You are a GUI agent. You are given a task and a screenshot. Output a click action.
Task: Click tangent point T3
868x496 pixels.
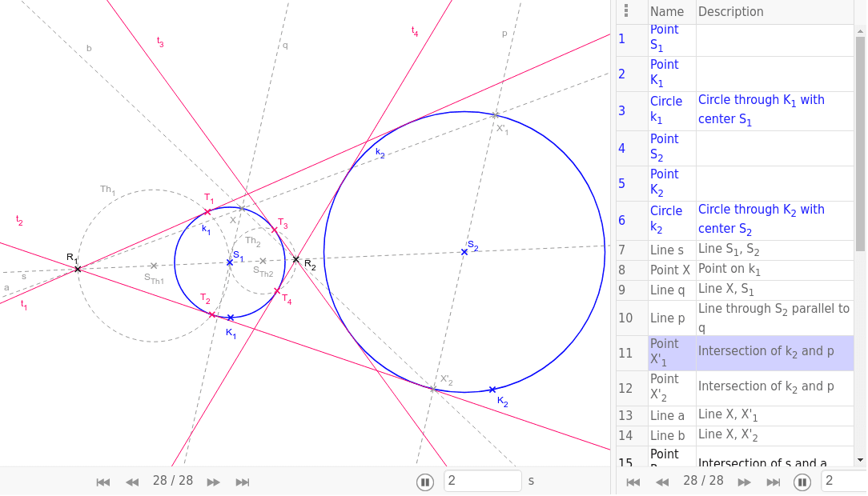tap(274, 230)
